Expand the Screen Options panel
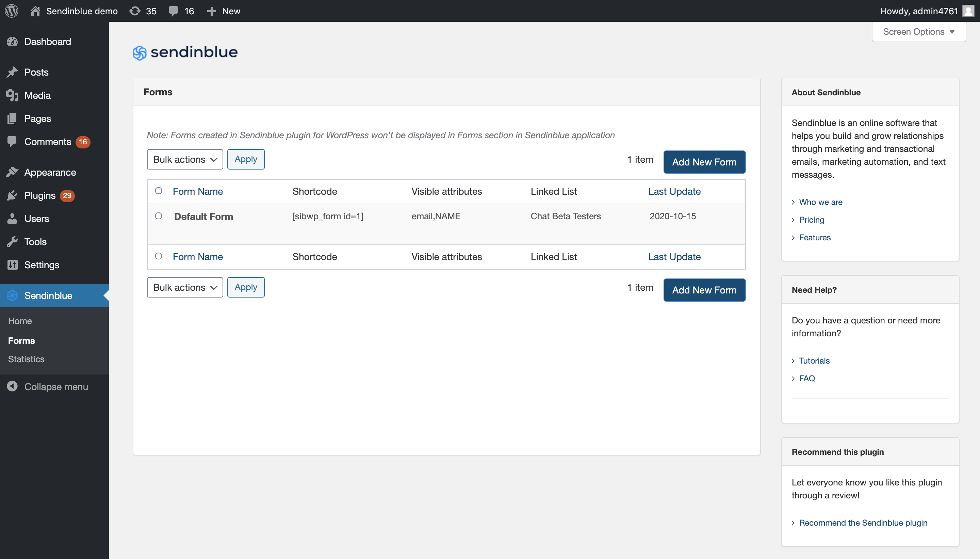The height and width of the screenshot is (559, 980). pos(918,32)
